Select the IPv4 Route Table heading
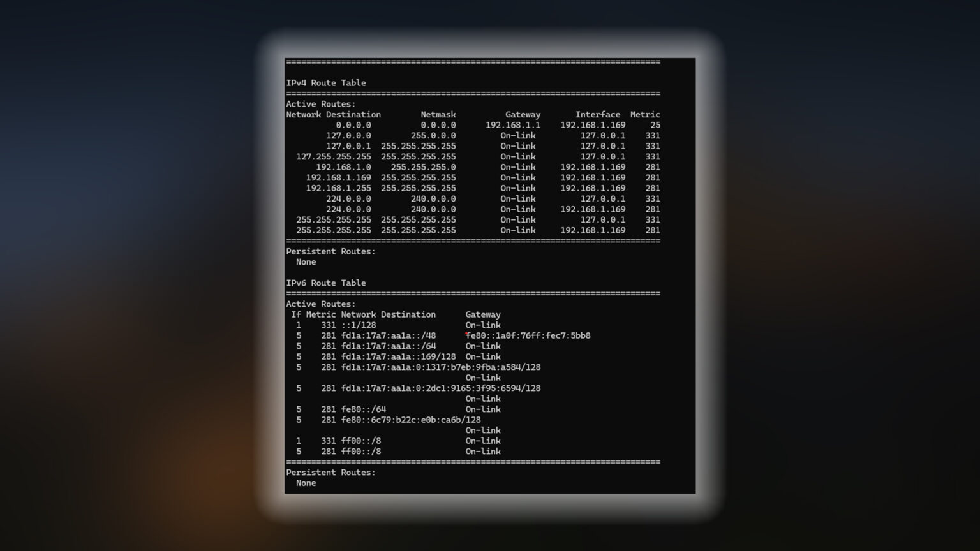 pyautogui.click(x=326, y=82)
